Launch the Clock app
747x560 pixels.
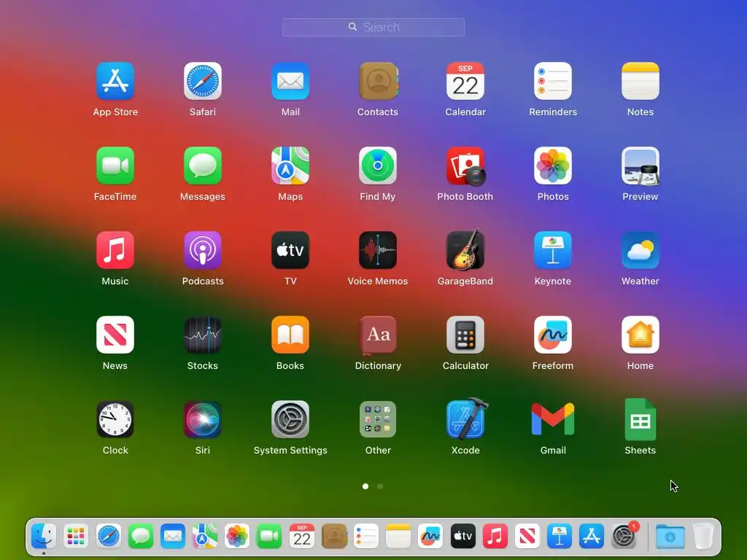pyautogui.click(x=115, y=419)
